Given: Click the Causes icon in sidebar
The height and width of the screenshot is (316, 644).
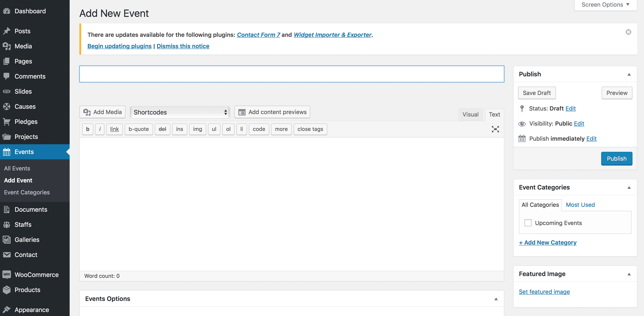Looking at the screenshot, I should pyautogui.click(x=7, y=107).
